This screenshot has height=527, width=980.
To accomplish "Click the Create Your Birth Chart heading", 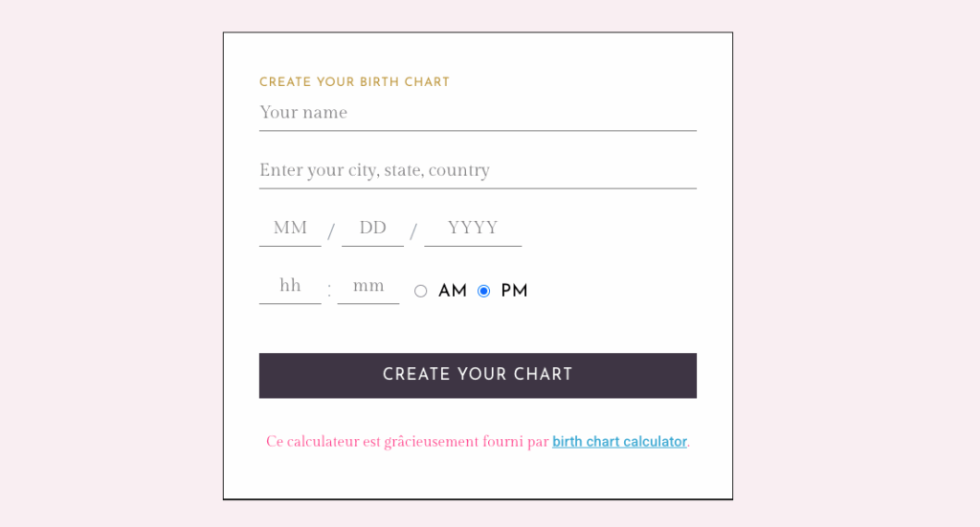I will coord(354,82).
